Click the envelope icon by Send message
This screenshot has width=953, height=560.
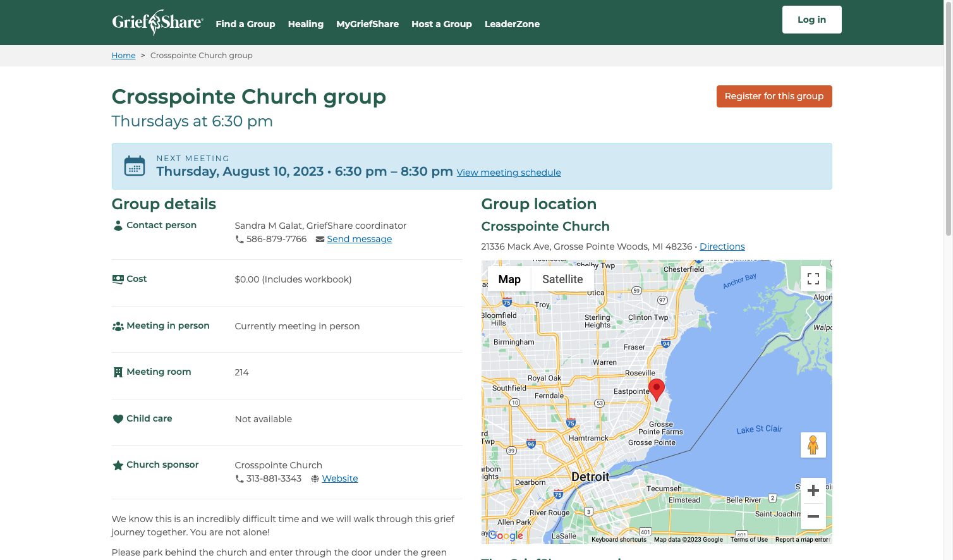pyautogui.click(x=320, y=240)
